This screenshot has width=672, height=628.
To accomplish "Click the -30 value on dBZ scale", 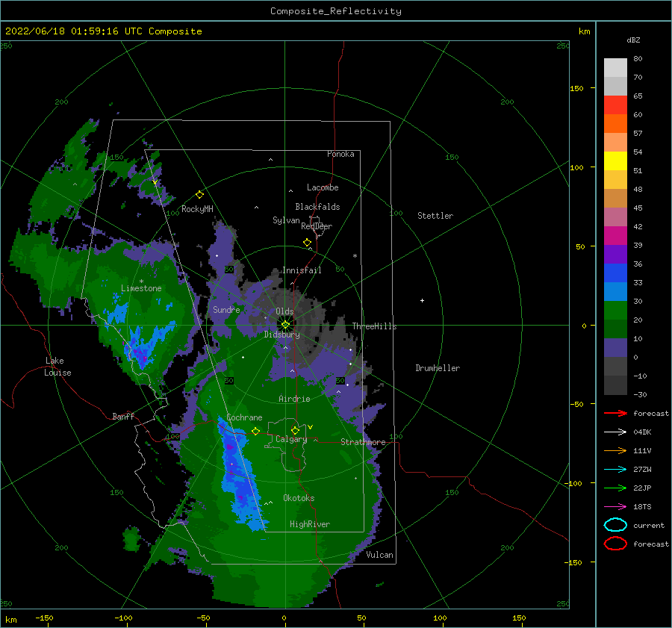I will point(640,394).
